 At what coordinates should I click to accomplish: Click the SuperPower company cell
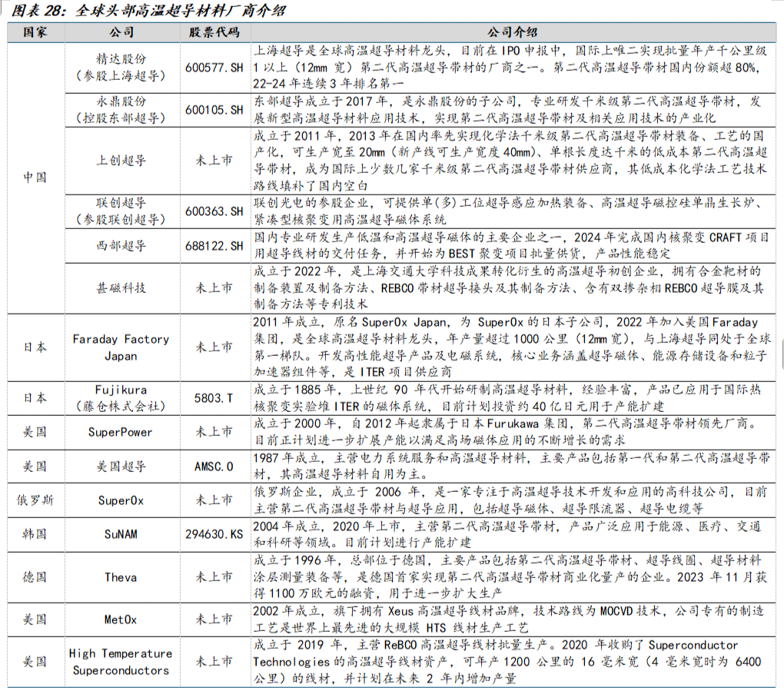tap(121, 432)
